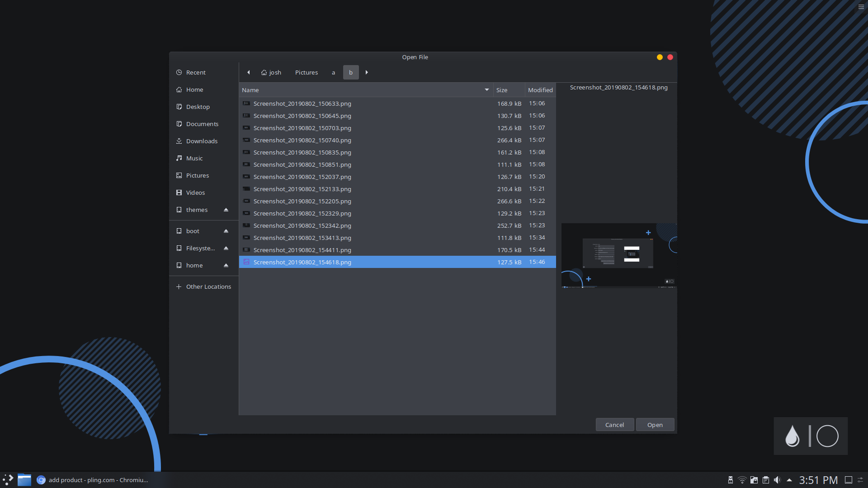Click the path bar forward arrow

coord(367,72)
